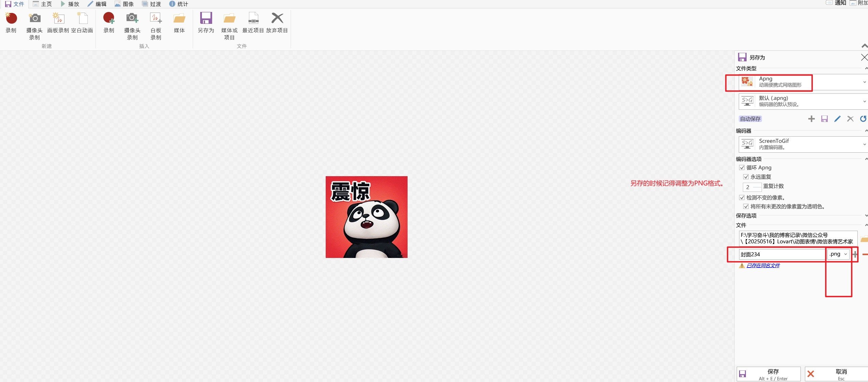Edit preset with pencil icon
The image size is (868, 382).
[x=837, y=119]
